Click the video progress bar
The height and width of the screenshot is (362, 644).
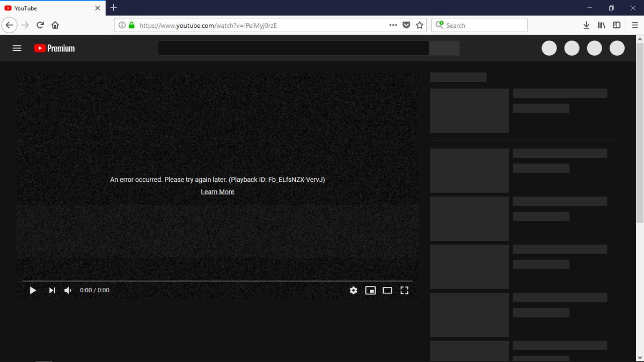(217, 280)
